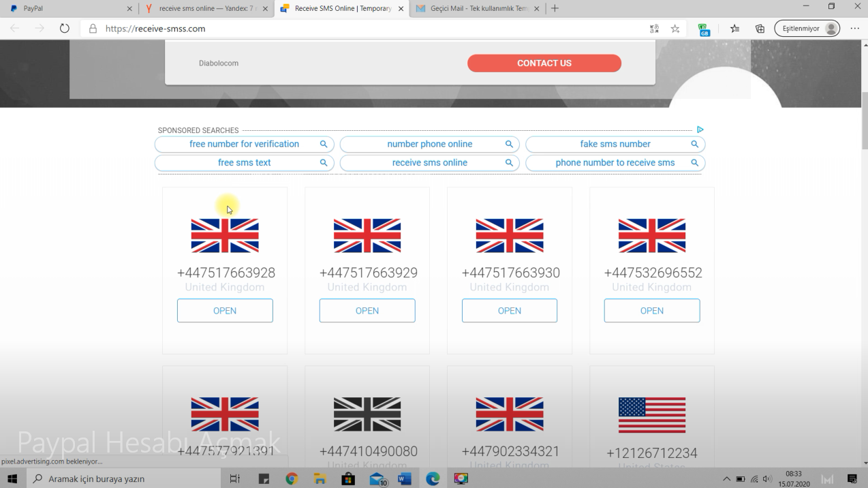Click UK flag above +447902334321

pos(510,415)
